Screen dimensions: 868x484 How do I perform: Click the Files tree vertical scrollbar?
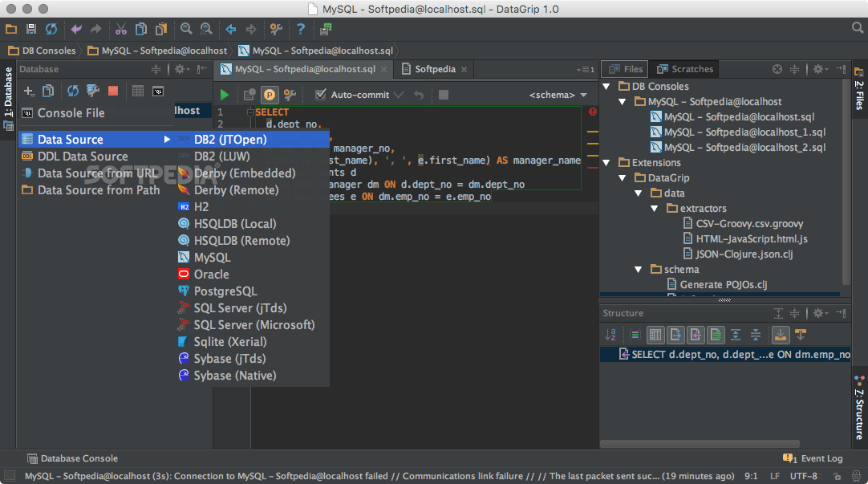[x=846, y=183]
